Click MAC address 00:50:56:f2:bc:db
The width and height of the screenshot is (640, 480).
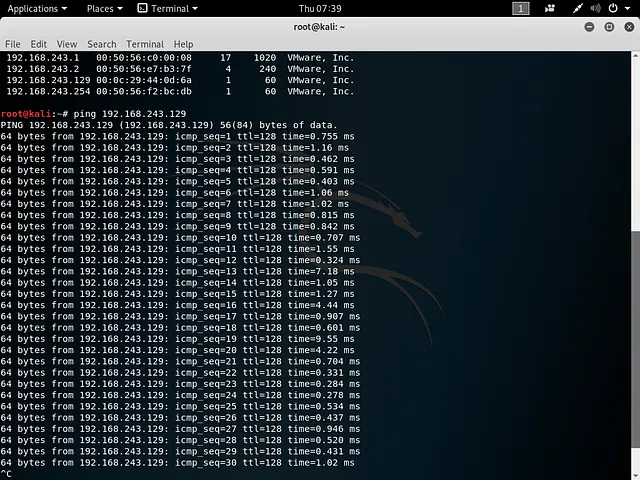tap(144, 91)
